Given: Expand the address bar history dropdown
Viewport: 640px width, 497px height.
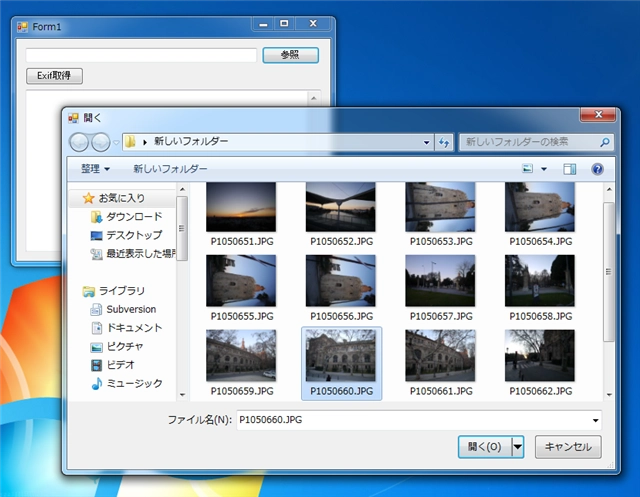Looking at the screenshot, I should [426, 142].
